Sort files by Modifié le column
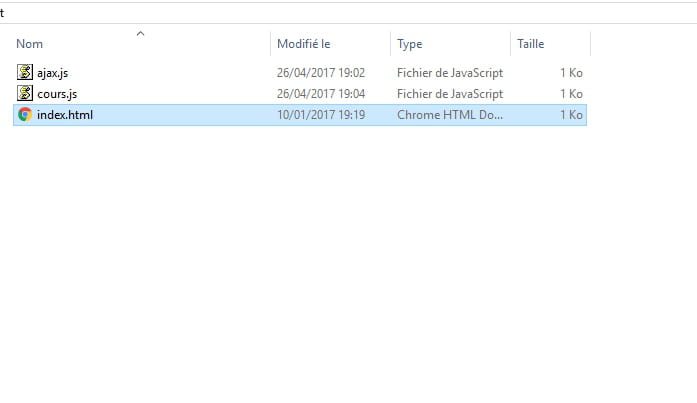Image resolution: width=697 pixels, height=403 pixels. pyautogui.click(x=304, y=44)
